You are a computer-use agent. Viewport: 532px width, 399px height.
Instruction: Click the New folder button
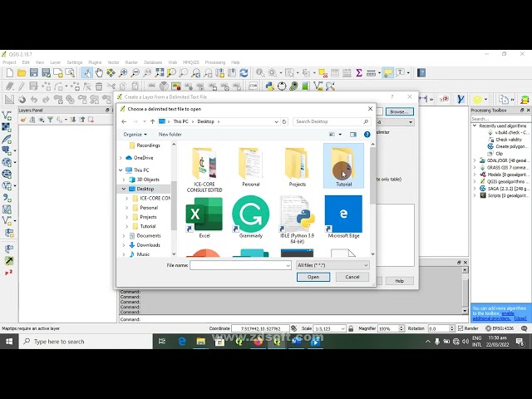coord(170,135)
